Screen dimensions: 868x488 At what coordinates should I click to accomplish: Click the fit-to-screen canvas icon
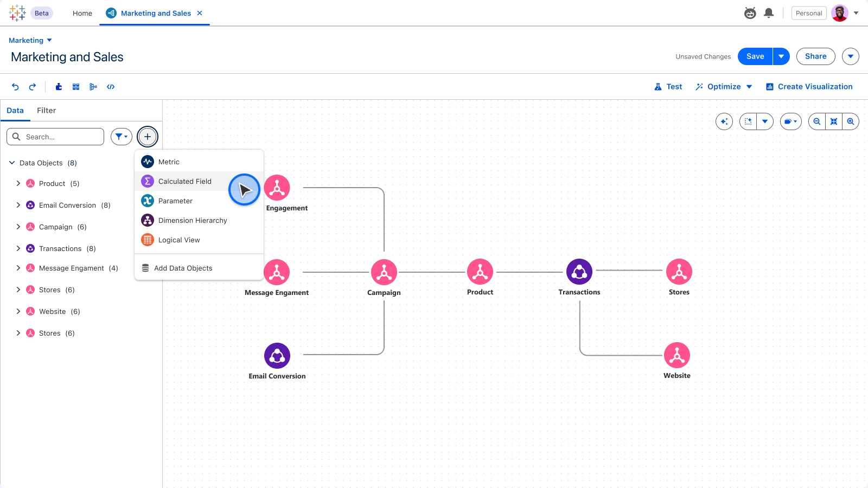pos(834,121)
